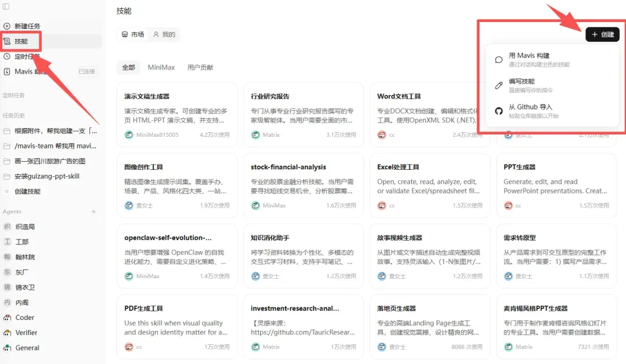Select the 用户贡献 filter
The image size is (626, 364).
200,67
